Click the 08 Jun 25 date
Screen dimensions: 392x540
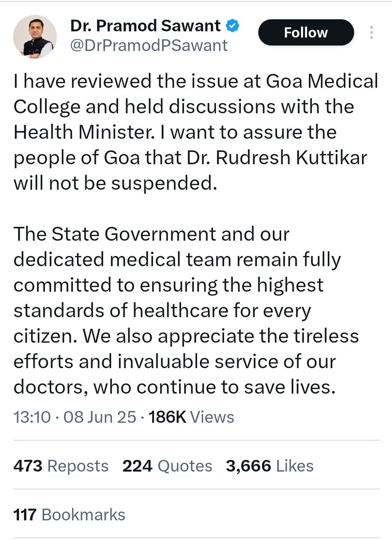tap(99, 417)
